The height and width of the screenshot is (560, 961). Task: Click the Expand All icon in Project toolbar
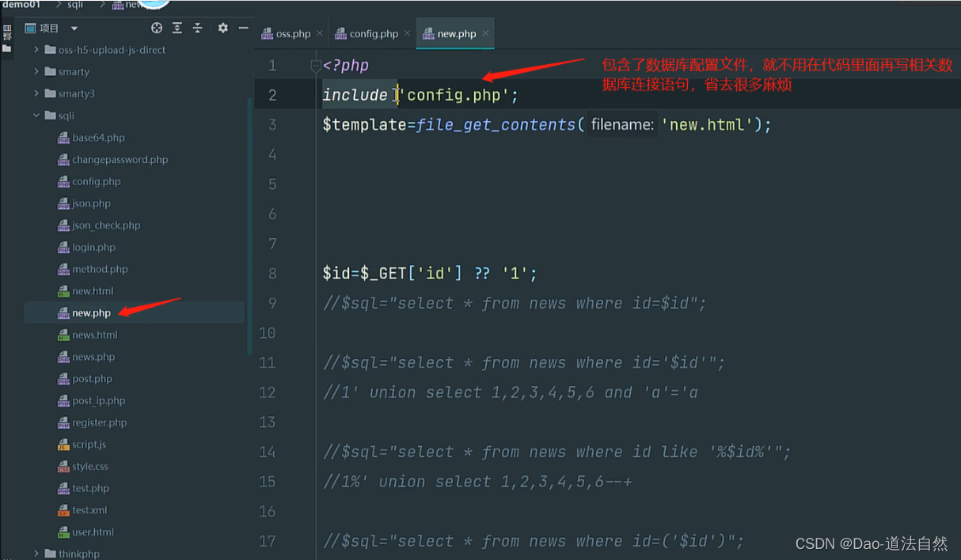tap(176, 28)
